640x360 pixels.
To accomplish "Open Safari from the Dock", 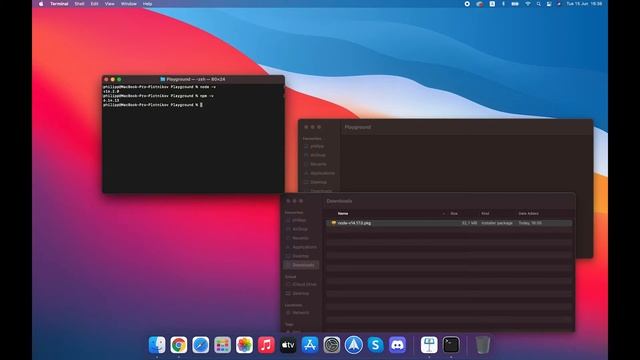I will 200,345.
